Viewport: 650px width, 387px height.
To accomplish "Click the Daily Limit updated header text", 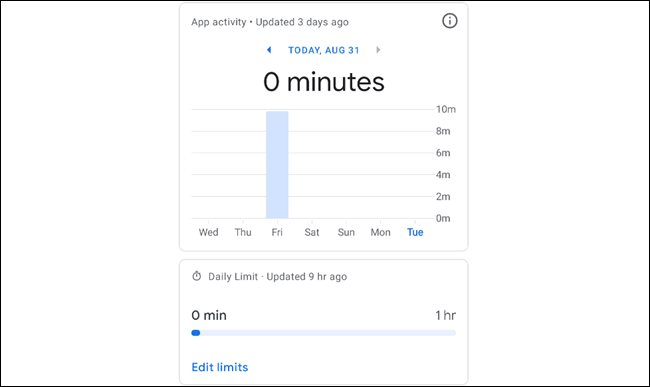I will [277, 276].
